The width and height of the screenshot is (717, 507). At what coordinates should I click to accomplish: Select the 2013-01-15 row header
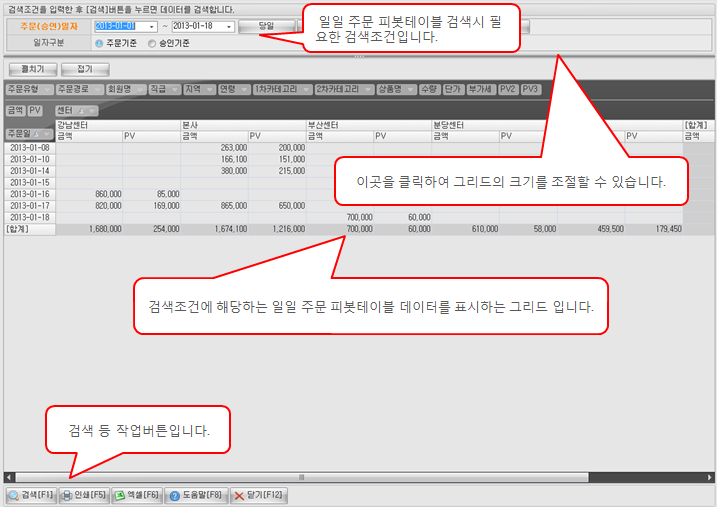point(30,182)
